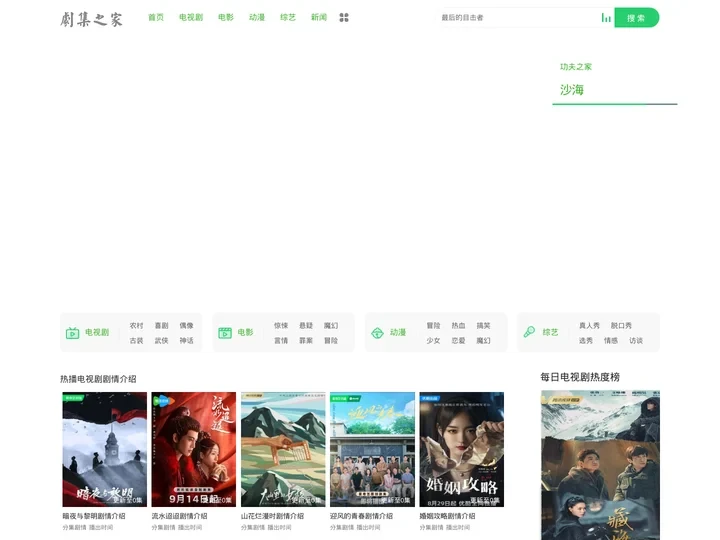Screen dimensions: 720x540
Task: Choose 冒险 under the 电影 category
Action: pos(331,341)
